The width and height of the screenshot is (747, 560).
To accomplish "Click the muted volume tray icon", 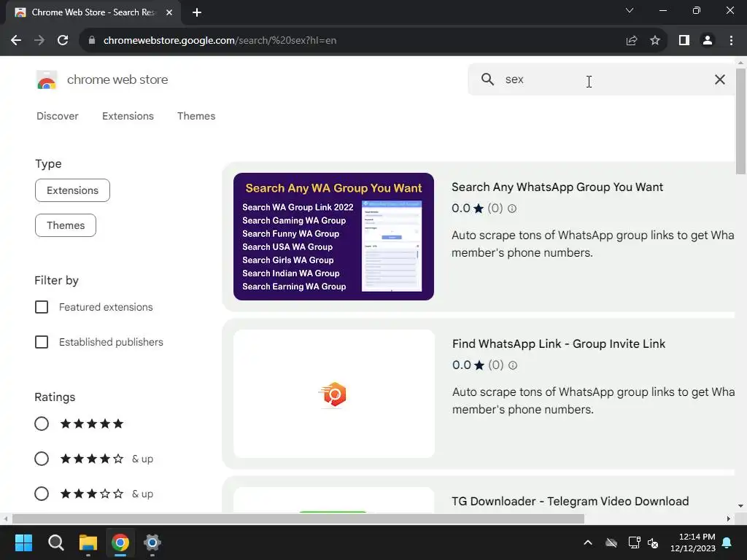I will [x=653, y=542].
